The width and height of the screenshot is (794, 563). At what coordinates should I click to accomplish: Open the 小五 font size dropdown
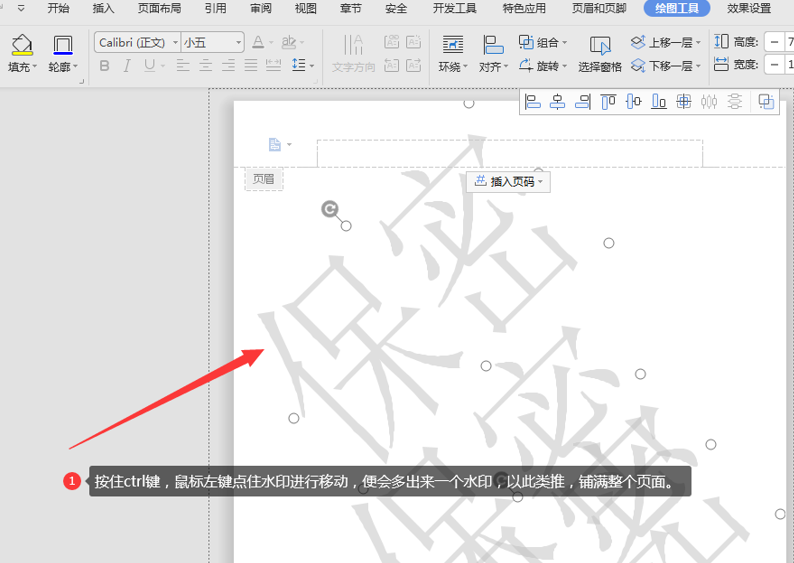(239, 43)
